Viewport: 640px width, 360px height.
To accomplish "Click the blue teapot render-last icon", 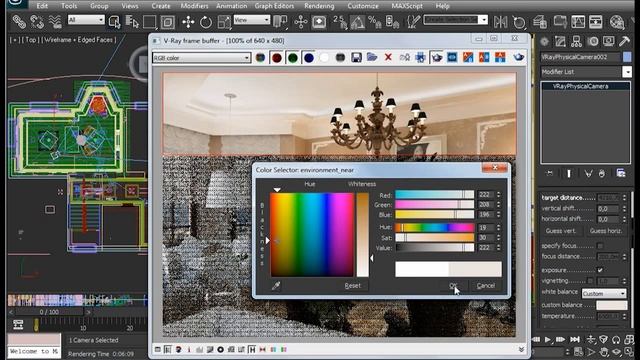I will 519,57.
